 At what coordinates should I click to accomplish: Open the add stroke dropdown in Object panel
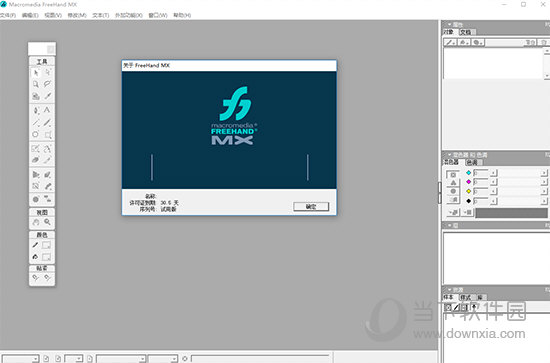(x=450, y=42)
